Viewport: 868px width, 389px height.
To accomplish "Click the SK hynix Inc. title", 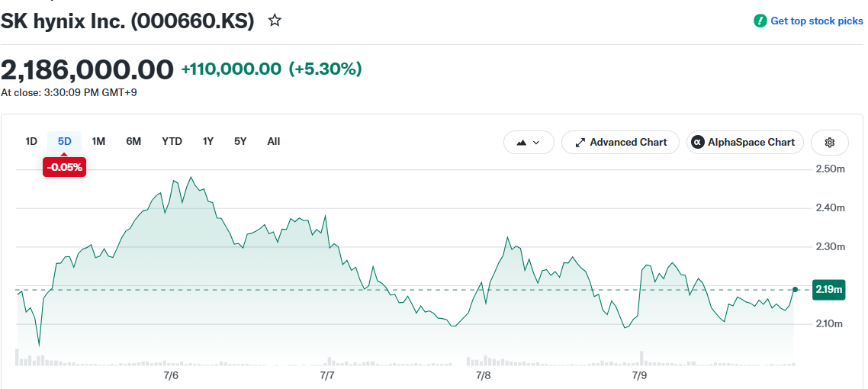I will click(x=127, y=21).
